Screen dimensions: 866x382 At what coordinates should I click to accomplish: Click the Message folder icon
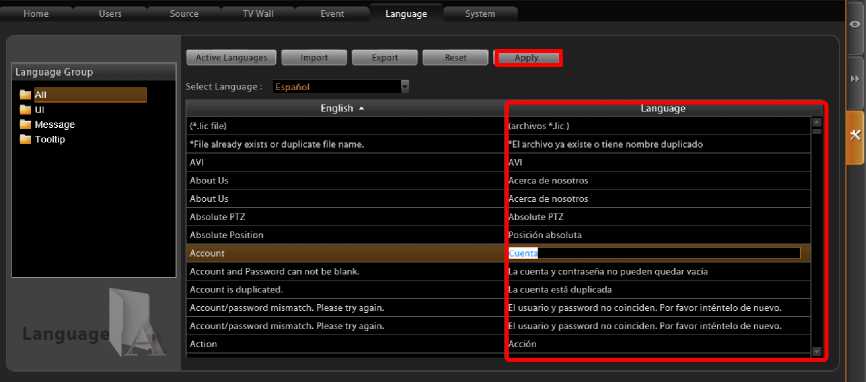coord(25,125)
